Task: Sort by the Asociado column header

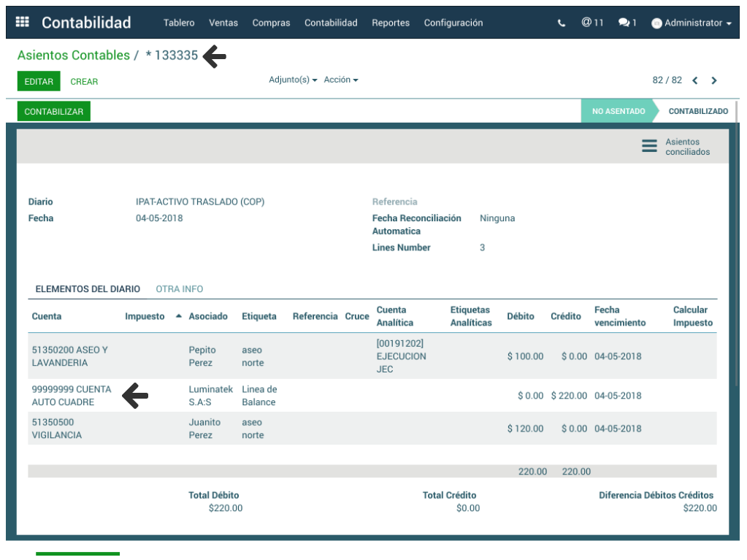Action: tap(207, 316)
